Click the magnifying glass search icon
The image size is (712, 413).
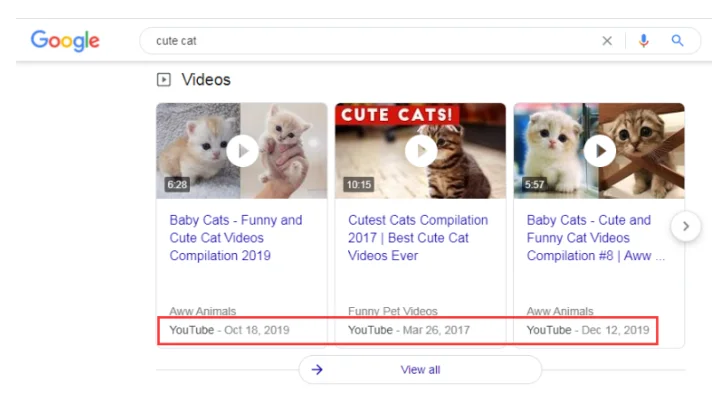[677, 41]
